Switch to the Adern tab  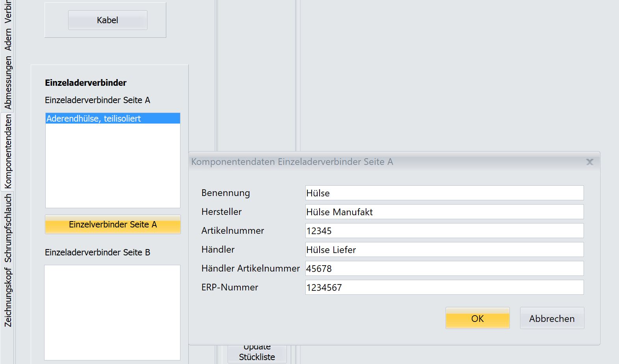[x=8, y=39]
